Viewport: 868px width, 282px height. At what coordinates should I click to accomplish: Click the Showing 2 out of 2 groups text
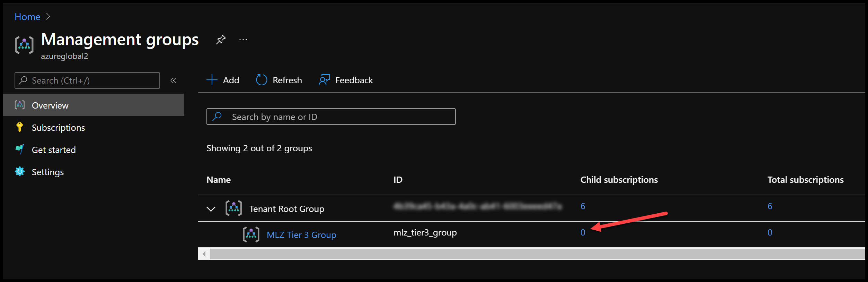click(x=259, y=148)
